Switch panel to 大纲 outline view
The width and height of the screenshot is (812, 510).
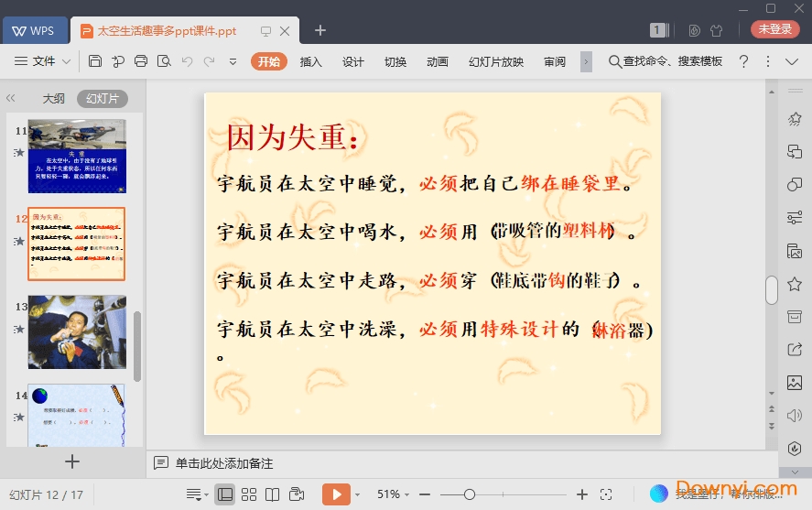pyautogui.click(x=54, y=99)
